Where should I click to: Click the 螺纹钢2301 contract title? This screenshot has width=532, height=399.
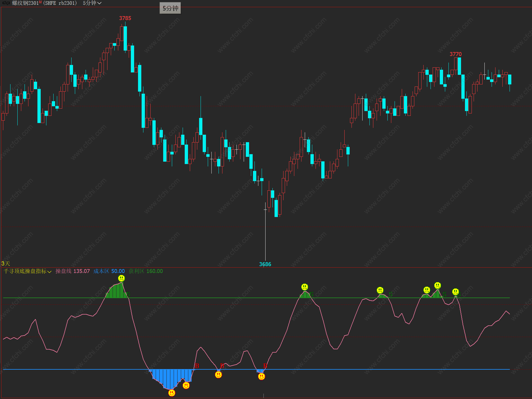pyautogui.click(x=25, y=3)
